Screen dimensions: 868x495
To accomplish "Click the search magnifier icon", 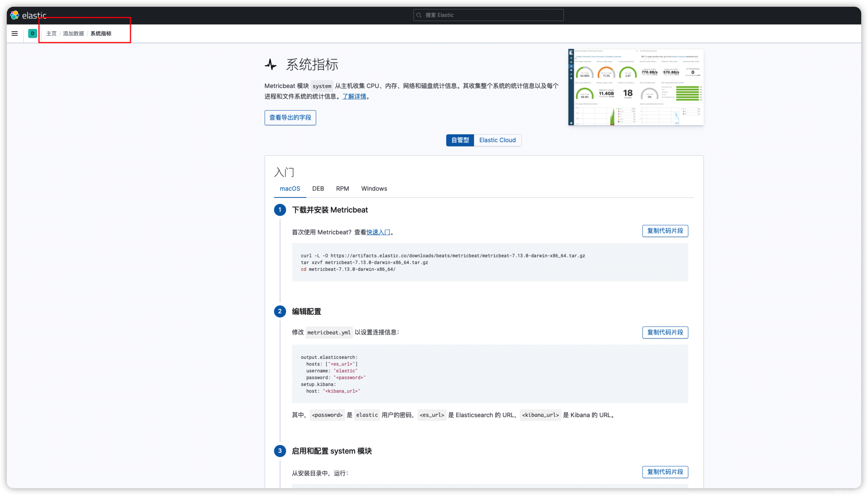I will point(419,15).
